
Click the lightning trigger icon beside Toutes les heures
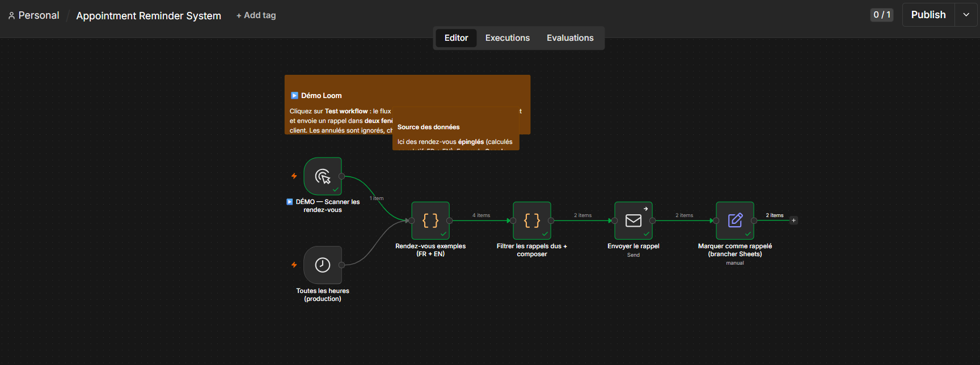tap(294, 265)
